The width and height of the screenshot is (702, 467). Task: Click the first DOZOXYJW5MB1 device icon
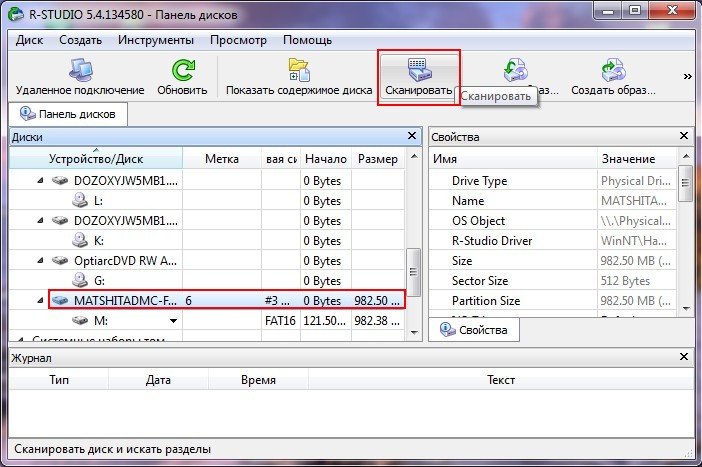pos(60,180)
